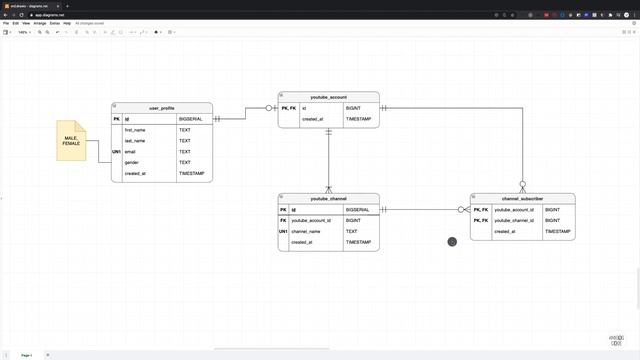Click the horizontal canvas scrollbar
The width and height of the screenshot is (640, 360).
coord(271,349)
